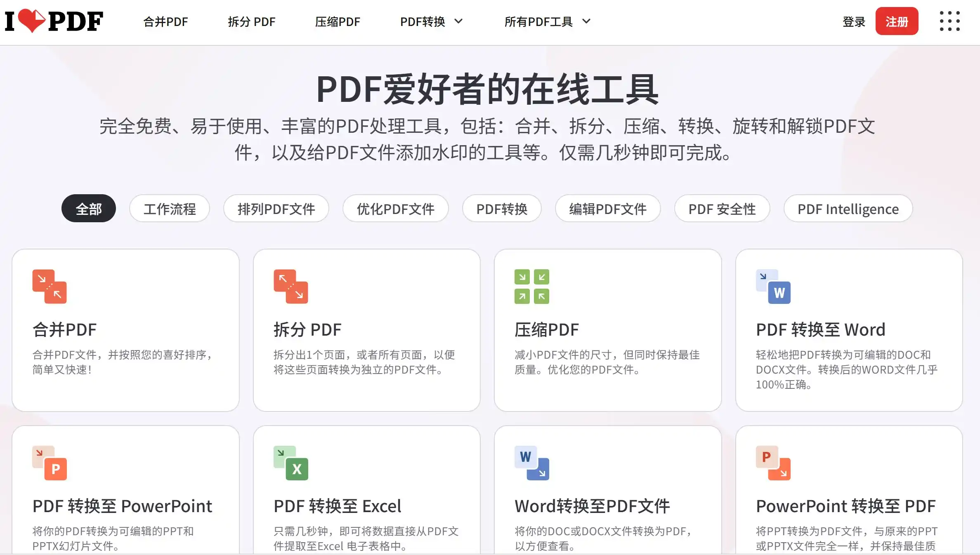This screenshot has width=980, height=555.
Task: Open the PowerPoint 转换至 PDF card title
Action: coord(845,506)
